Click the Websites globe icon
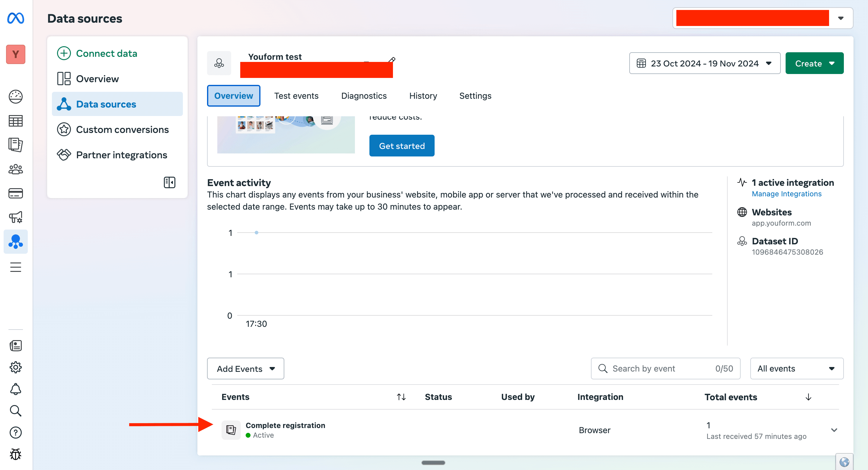This screenshot has height=470, width=868. point(742,212)
